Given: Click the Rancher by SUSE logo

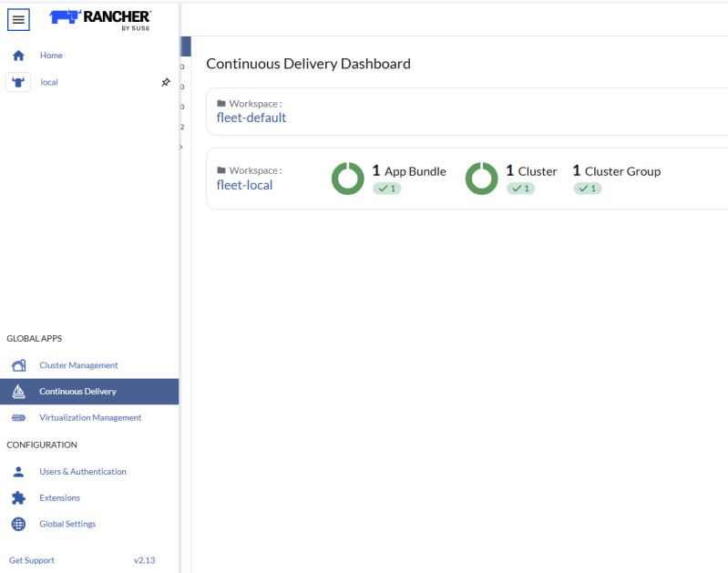Looking at the screenshot, I should point(100,20).
